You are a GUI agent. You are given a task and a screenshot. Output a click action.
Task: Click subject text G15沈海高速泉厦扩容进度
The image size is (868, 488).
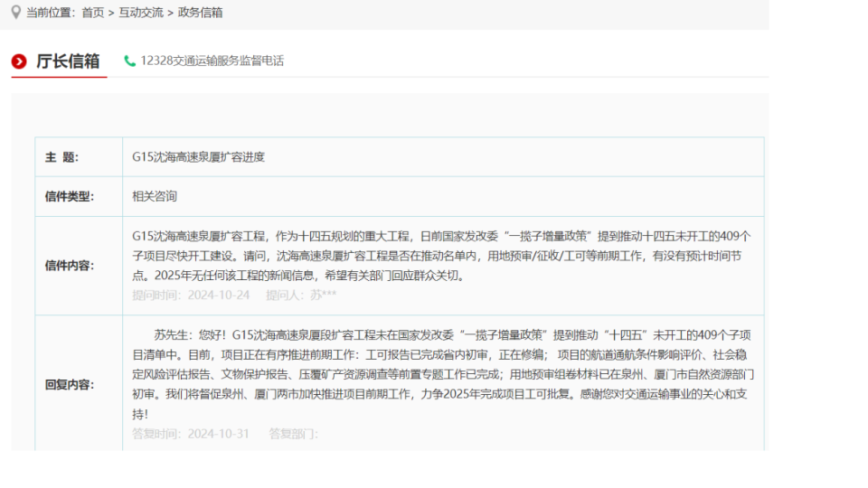point(198,157)
